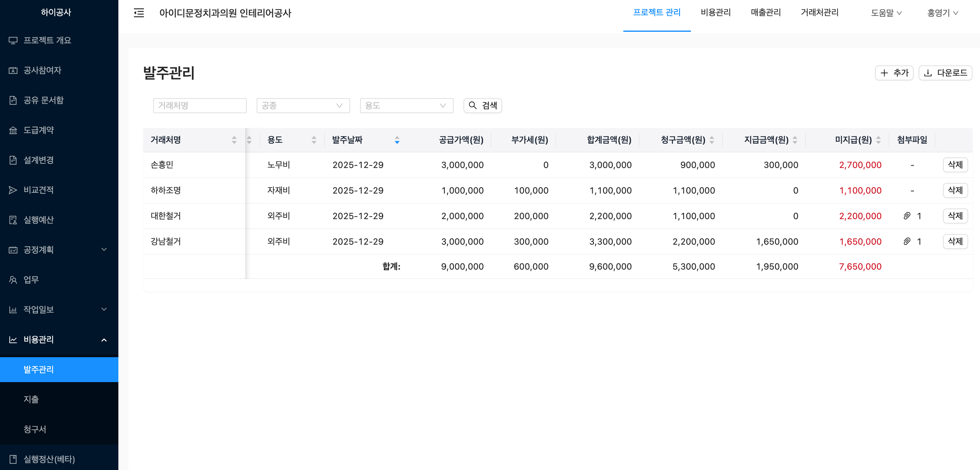Click the 비교견적 send icon in the sidebar

[x=13, y=190]
